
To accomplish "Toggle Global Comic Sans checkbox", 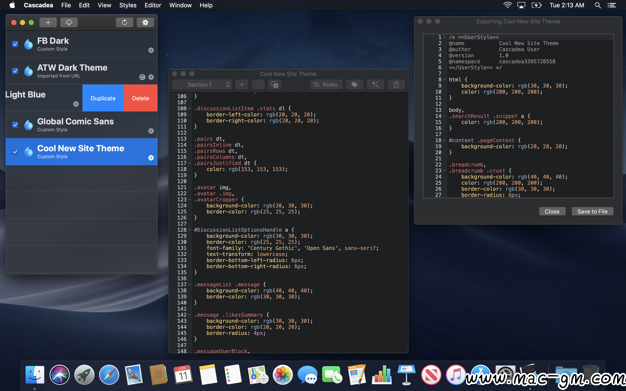I will point(15,125).
